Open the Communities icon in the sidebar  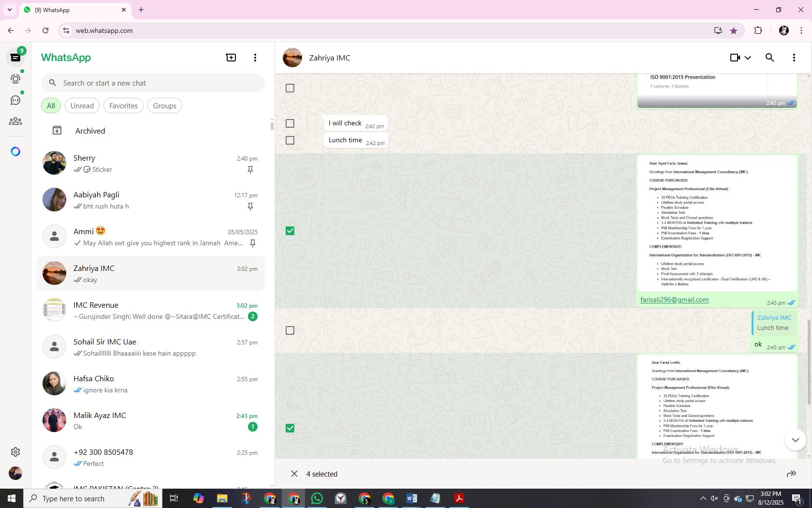(x=15, y=121)
